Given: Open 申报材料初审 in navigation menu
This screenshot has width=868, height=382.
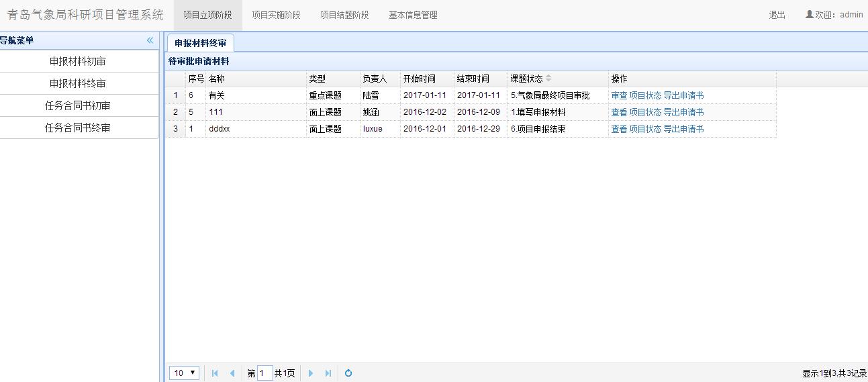Looking at the screenshot, I should click(78, 61).
